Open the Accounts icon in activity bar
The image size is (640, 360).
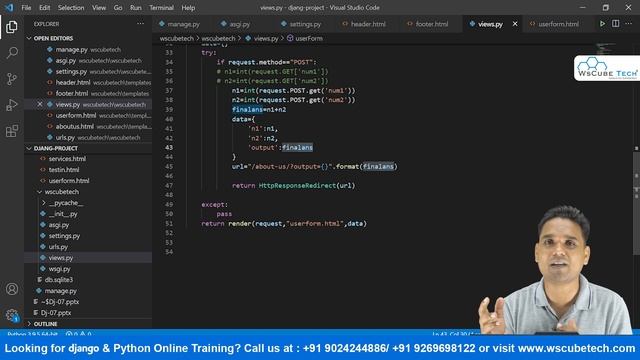point(12,289)
